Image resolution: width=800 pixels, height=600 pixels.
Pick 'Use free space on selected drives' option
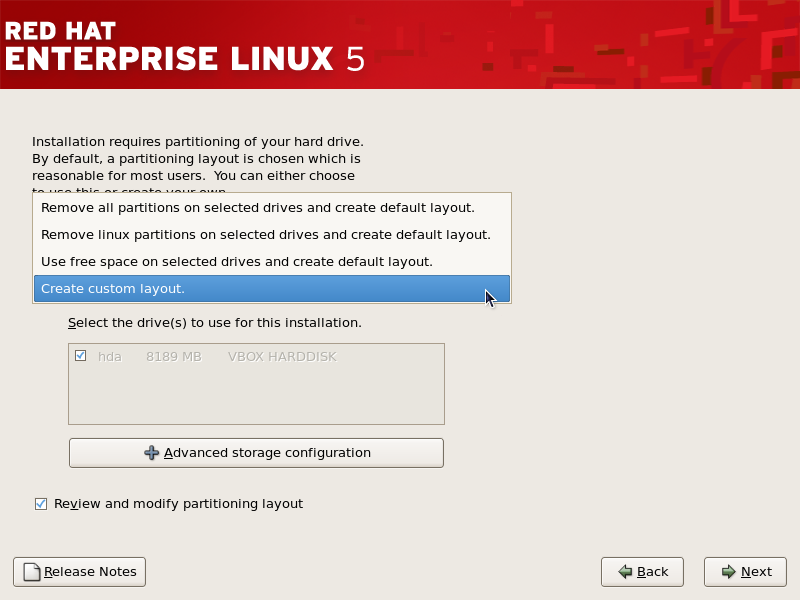click(x=272, y=262)
